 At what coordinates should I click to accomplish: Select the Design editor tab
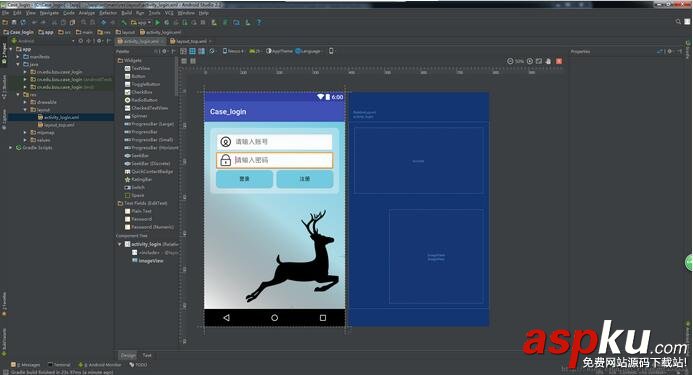pos(128,355)
